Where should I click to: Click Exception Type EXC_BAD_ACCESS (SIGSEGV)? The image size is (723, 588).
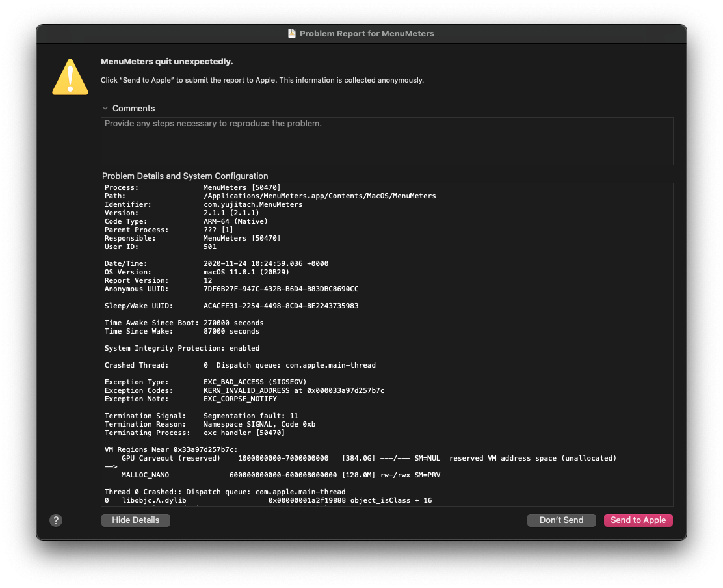tap(205, 382)
